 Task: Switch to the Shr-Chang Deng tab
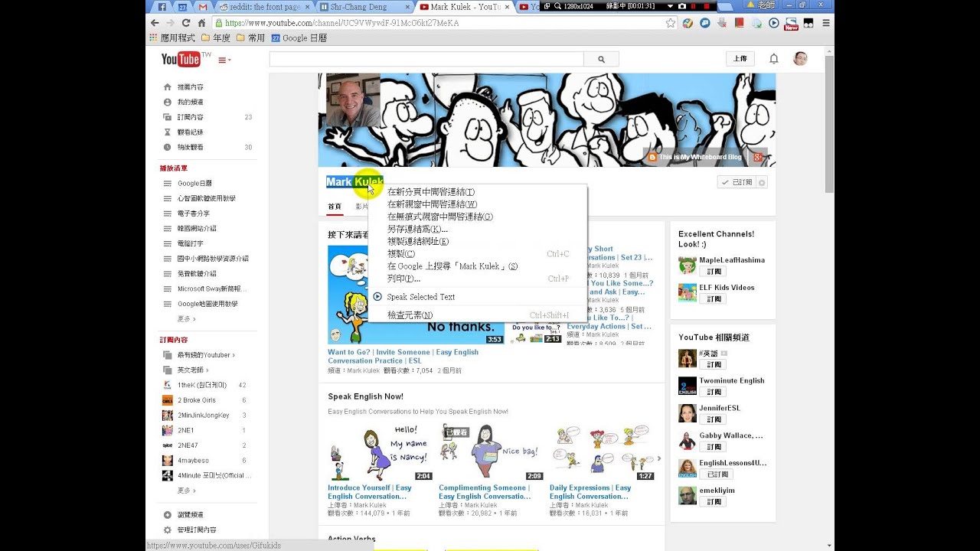[364, 7]
